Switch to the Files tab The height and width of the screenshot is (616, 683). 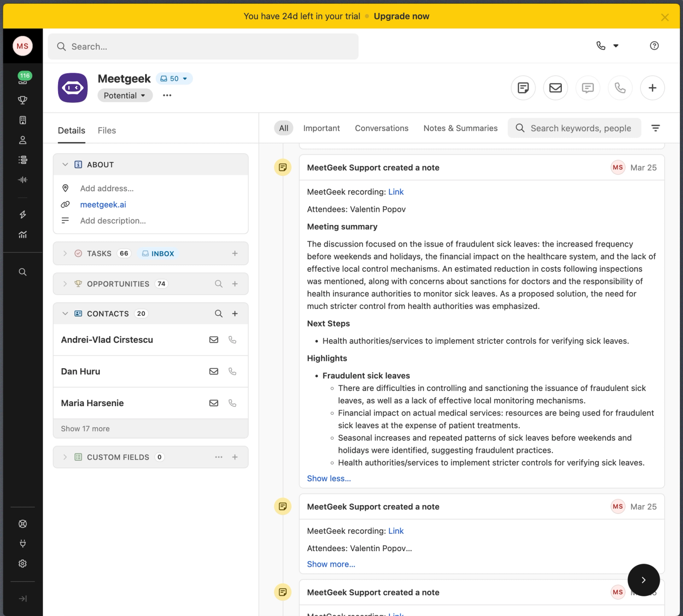tap(107, 131)
